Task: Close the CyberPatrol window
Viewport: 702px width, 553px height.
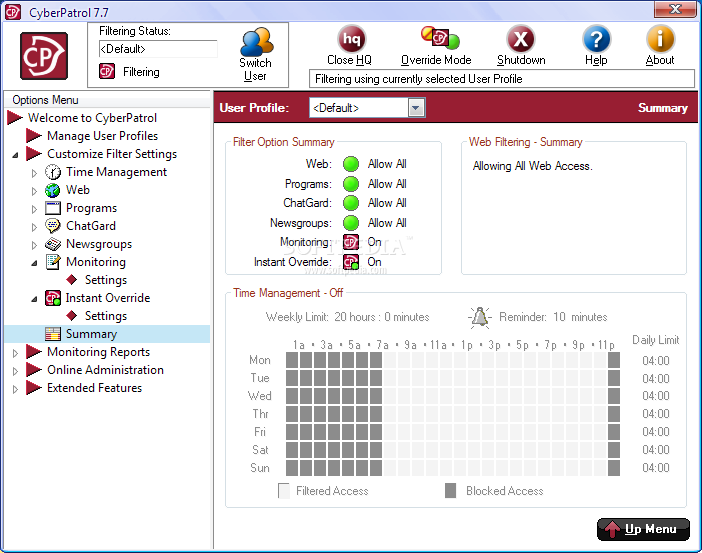Action: [675, 9]
